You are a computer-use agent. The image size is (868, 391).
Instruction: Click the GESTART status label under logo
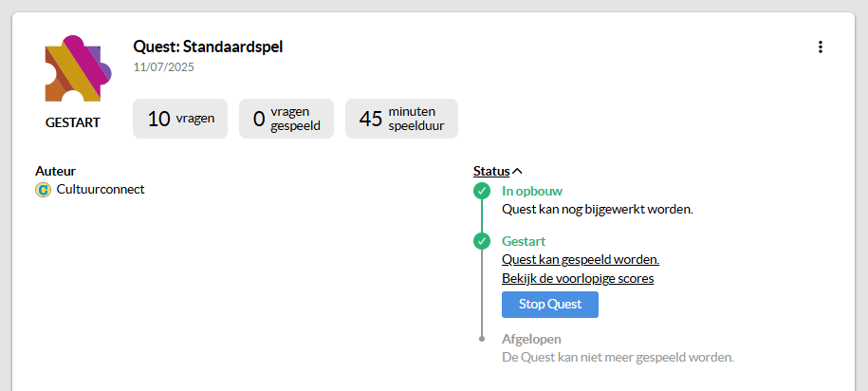(x=73, y=122)
